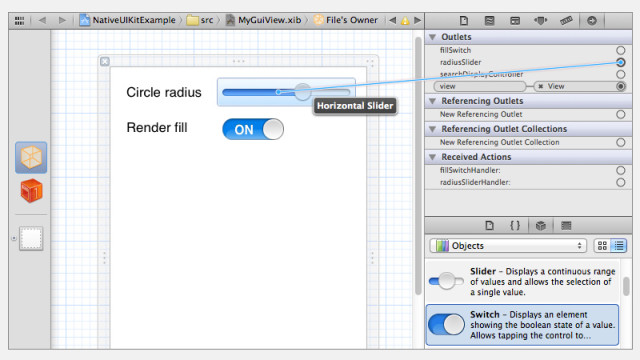Collapse Referencing Outlet Collections section triangle
640x360 pixels.
tap(432, 129)
